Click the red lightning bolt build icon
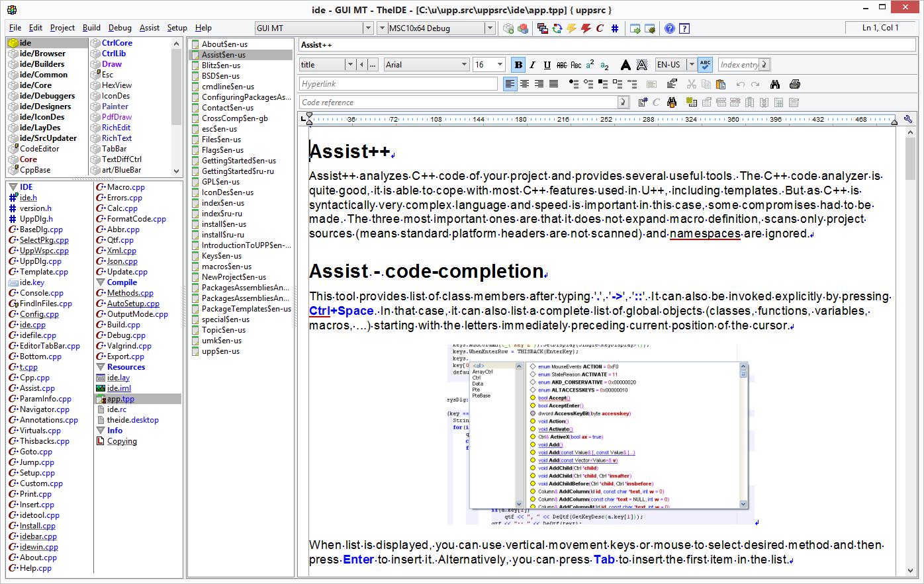The width and height of the screenshot is (924, 584). (586, 28)
